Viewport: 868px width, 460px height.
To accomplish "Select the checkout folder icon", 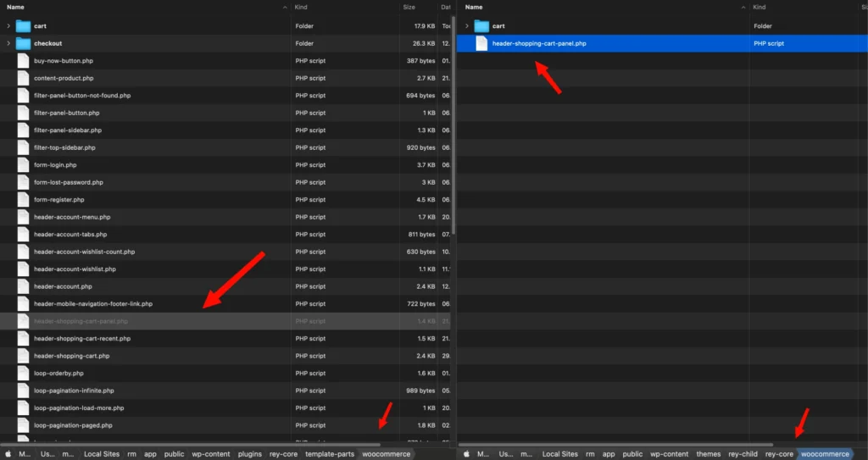I will [23, 43].
